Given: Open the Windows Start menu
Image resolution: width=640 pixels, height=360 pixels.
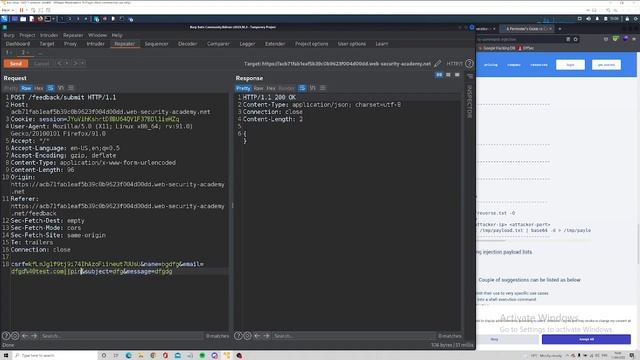Looking at the screenshot, I should pyautogui.click(x=6, y=356).
